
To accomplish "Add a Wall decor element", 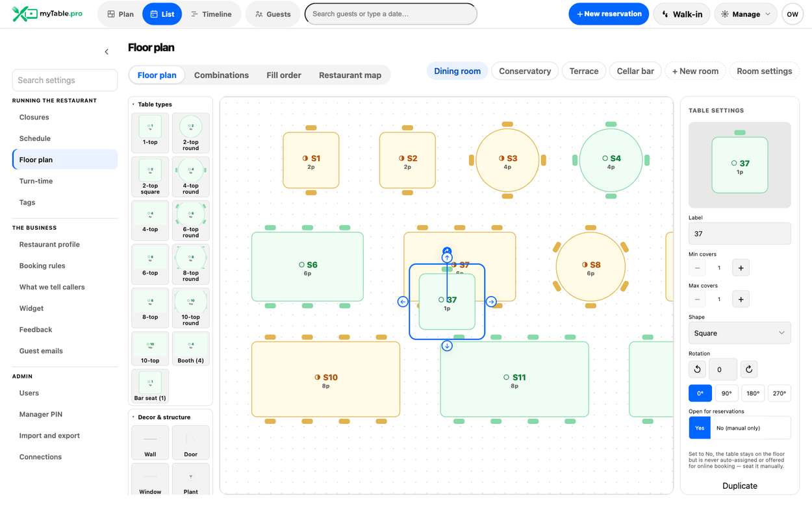I will click(x=150, y=443).
